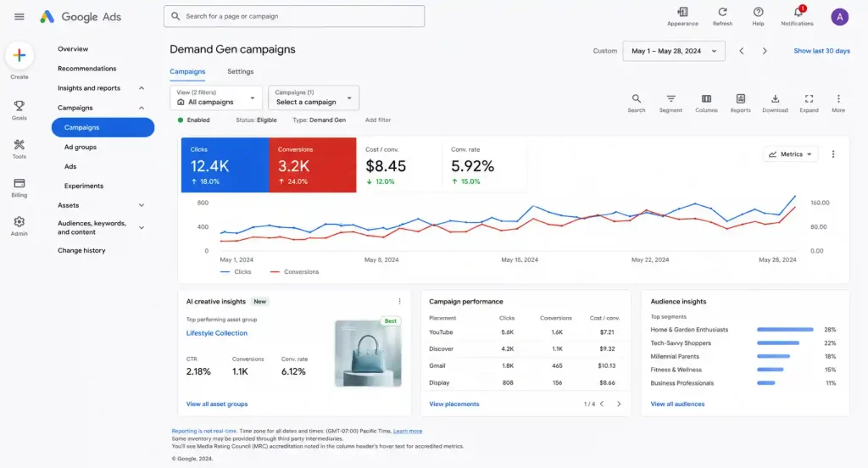868x468 pixels.
Task: Expand Audiences, keywords, and content
Action: (142, 227)
